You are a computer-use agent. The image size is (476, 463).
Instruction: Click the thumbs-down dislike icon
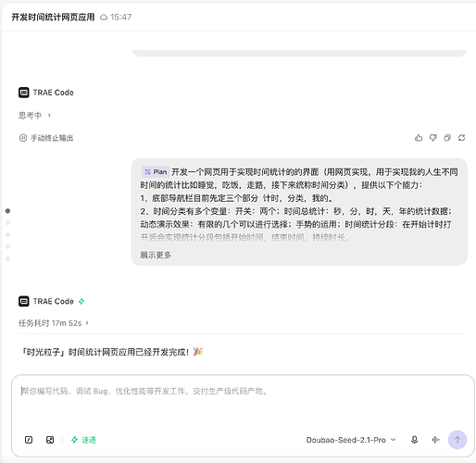click(433, 138)
